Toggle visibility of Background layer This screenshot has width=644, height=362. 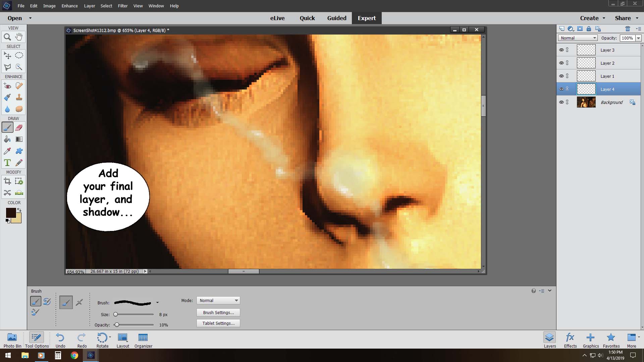[x=561, y=102]
